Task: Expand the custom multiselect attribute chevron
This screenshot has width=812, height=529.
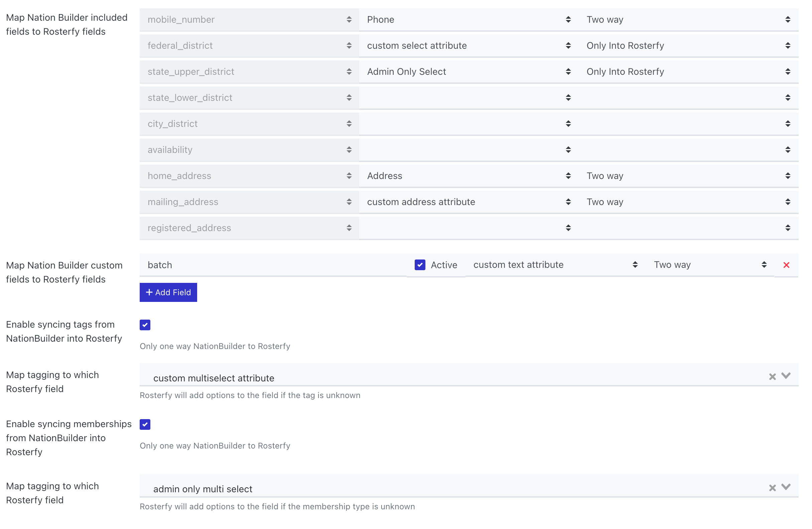Action: pos(786,376)
